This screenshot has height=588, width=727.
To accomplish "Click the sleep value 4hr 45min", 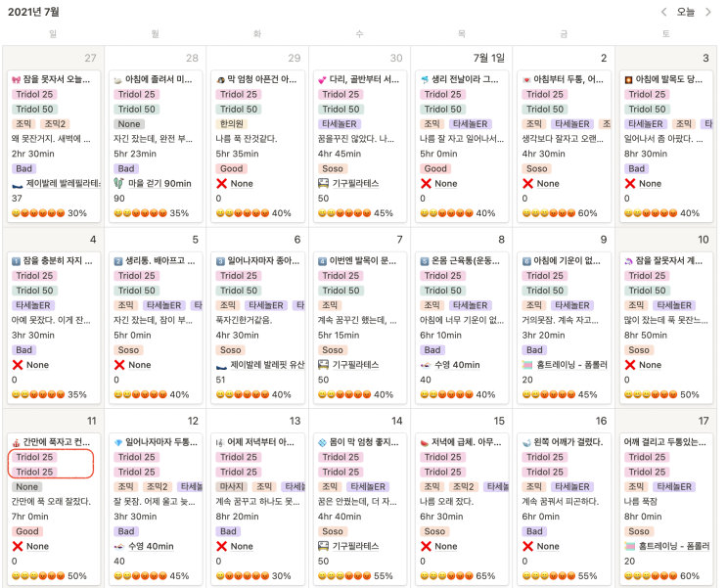I will pyautogui.click(x=339, y=154).
